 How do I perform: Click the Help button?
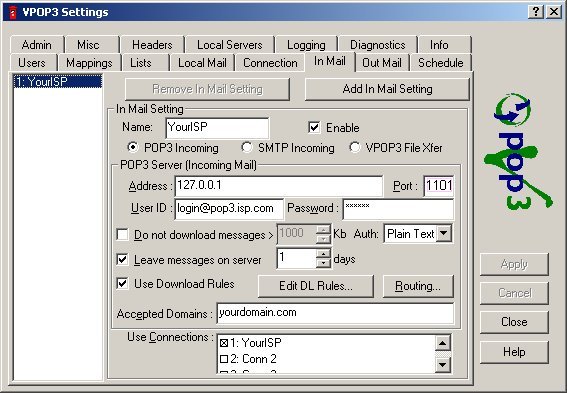point(514,352)
